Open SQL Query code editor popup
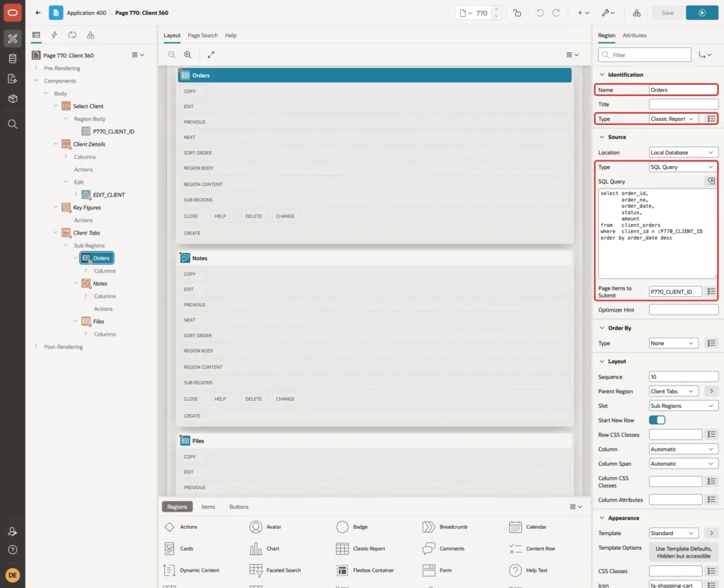 [711, 181]
